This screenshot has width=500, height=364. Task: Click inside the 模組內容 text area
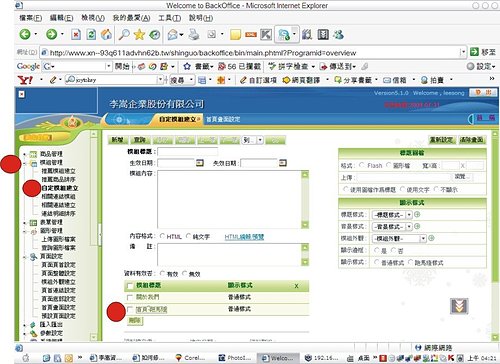(x=230, y=200)
